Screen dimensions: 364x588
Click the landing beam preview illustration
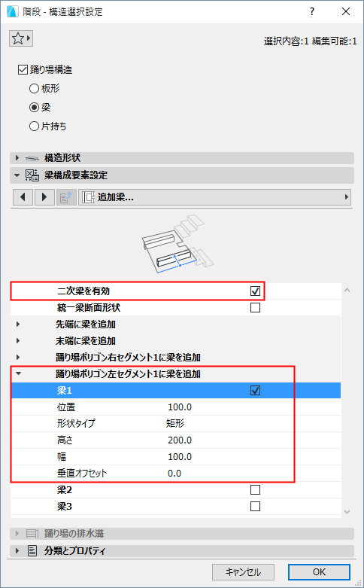pos(177,243)
